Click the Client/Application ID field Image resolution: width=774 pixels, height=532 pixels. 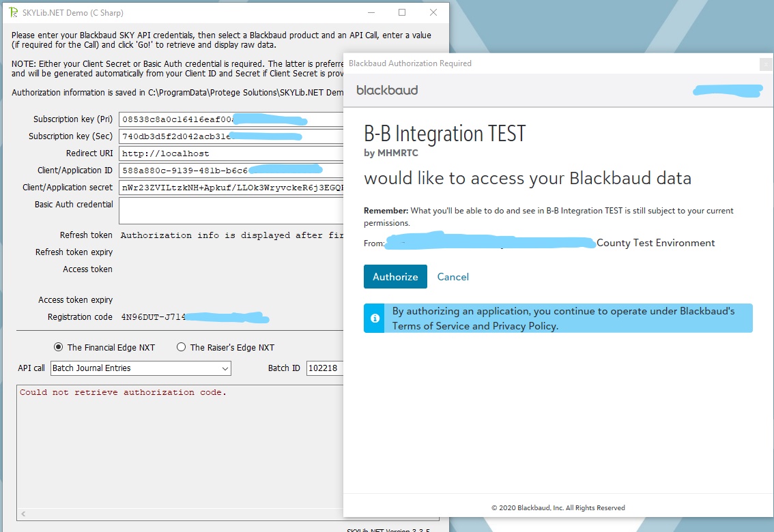click(x=231, y=171)
